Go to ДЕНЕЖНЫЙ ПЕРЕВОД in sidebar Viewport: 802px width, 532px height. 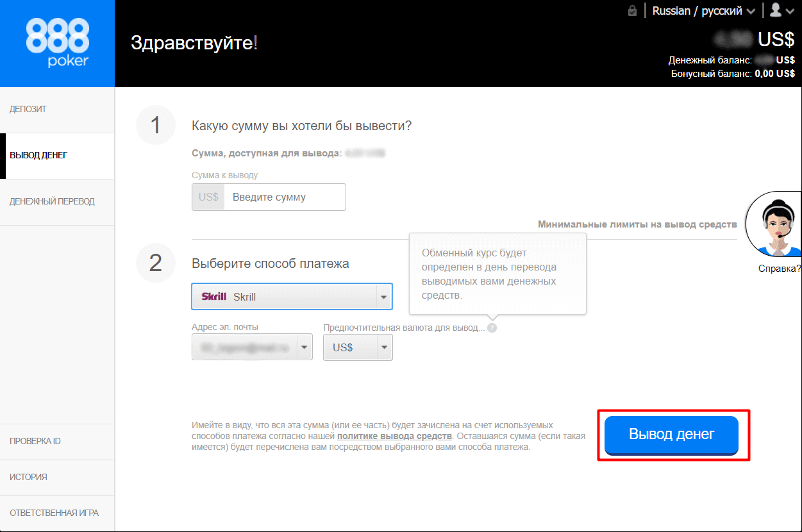[52, 202]
